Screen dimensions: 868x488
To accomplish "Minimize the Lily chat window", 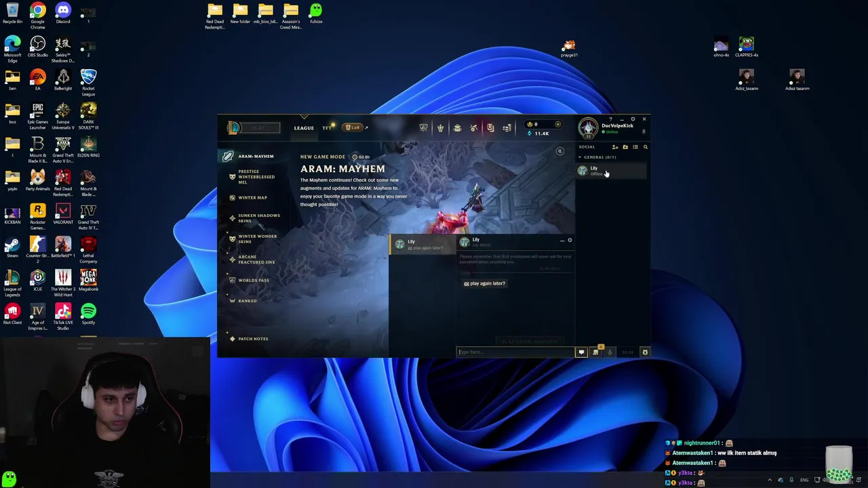I will tap(561, 241).
